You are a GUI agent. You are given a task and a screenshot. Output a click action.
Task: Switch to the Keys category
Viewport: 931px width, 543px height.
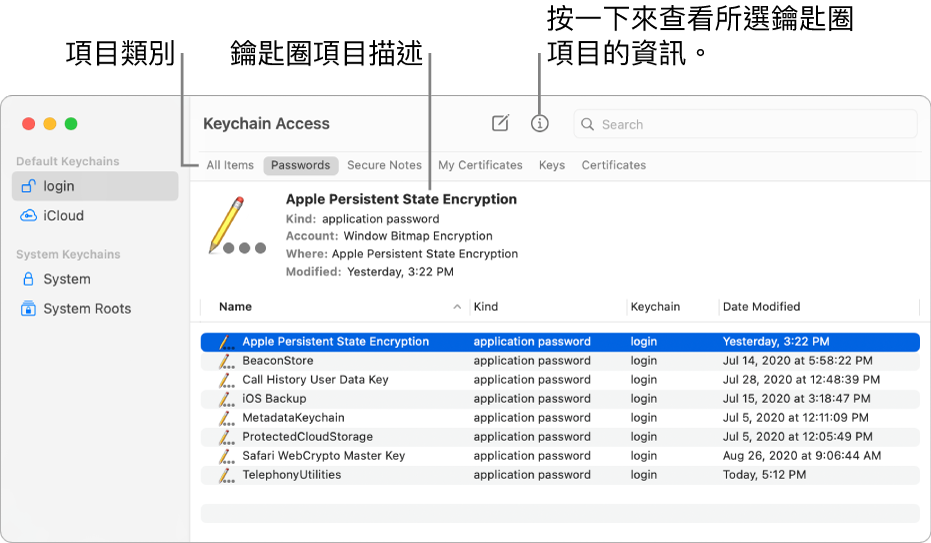pyautogui.click(x=552, y=165)
